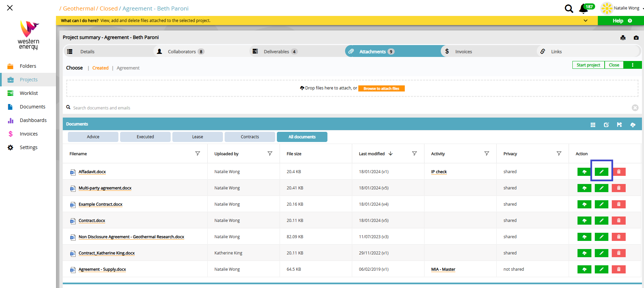Screen dimensions: 644x288
Task: Open the three-dot more options menu
Action: pos(632,65)
